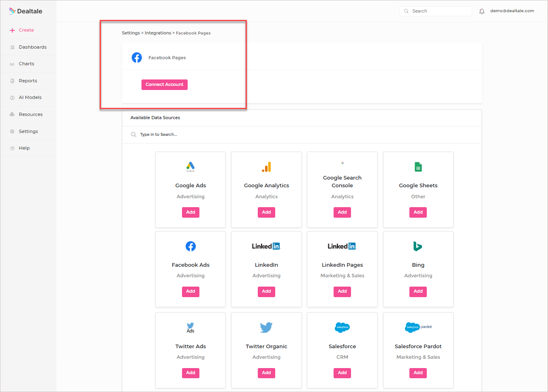Click Facebook Pages breadcrumb
This screenshot has width=548, height=392.
(x=193, y=33)
